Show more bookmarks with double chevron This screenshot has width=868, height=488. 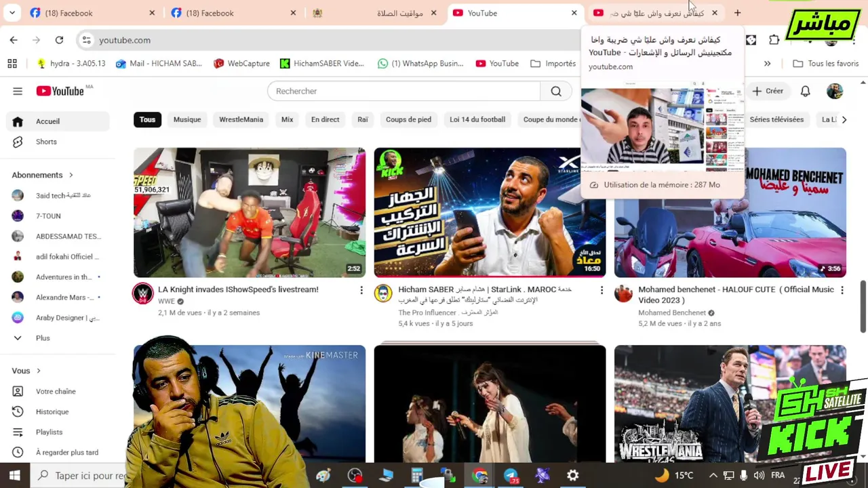click(x=767, y=64)
